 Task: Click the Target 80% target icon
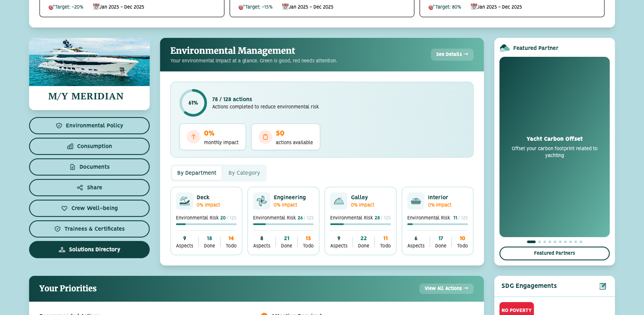tap(432, 7)
